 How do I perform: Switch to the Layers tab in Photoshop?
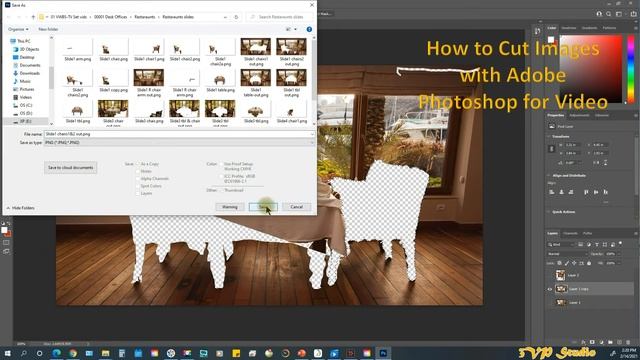tap(553, 233)
